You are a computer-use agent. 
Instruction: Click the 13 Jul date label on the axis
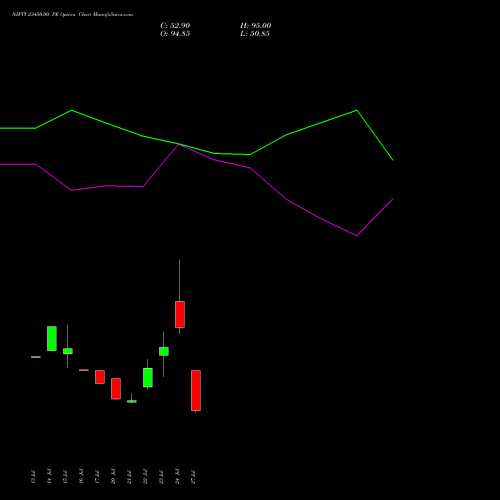click(x=33, y=477)
